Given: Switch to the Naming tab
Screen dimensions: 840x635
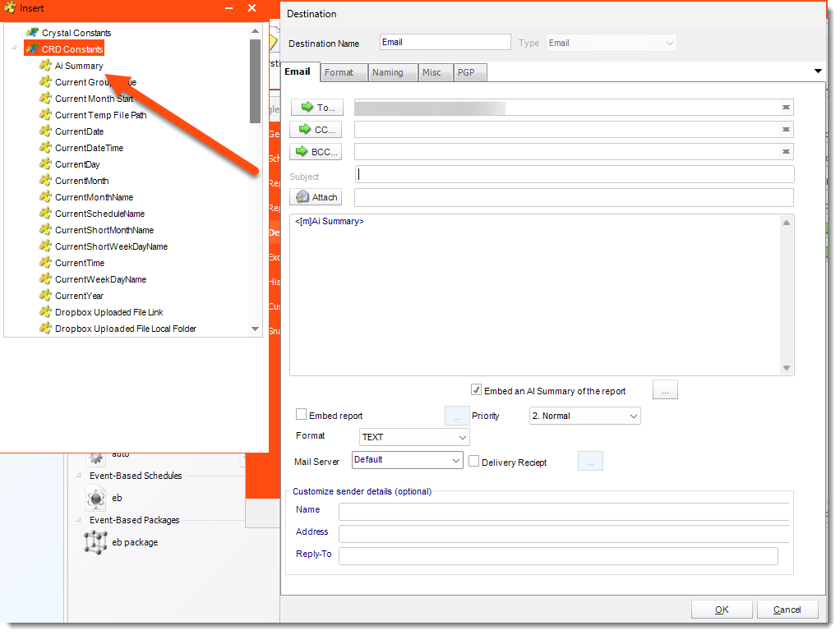Looking at the screenshot, I should pos(387,72).
